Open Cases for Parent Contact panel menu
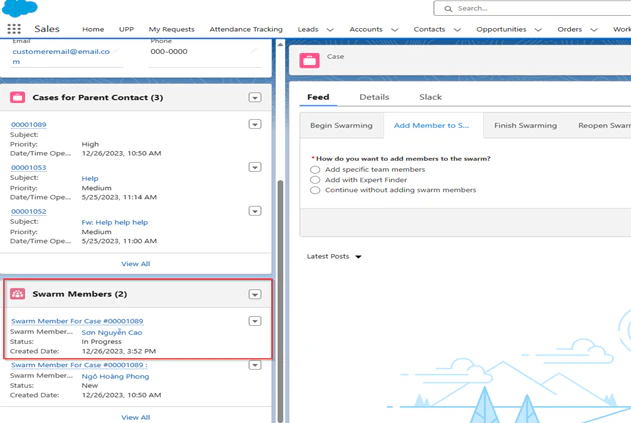The height and width of the screenshot is (423, 631). (255, 97)
